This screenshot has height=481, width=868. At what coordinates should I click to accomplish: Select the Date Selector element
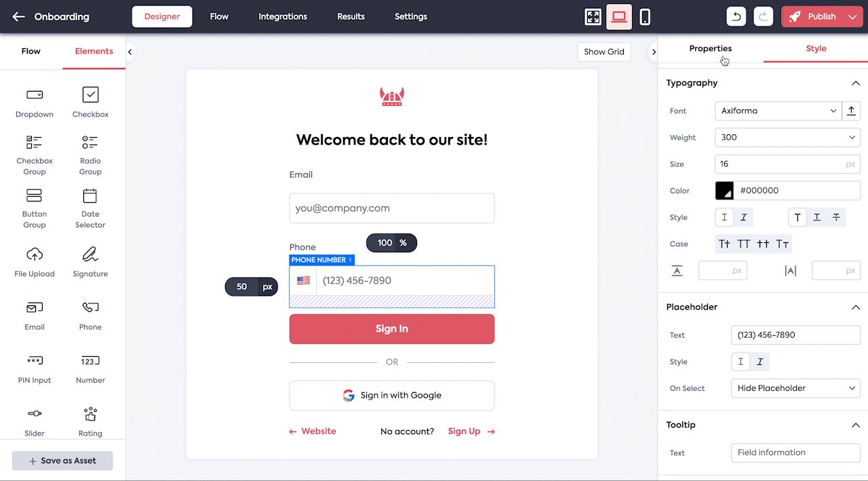coord(90,209)
